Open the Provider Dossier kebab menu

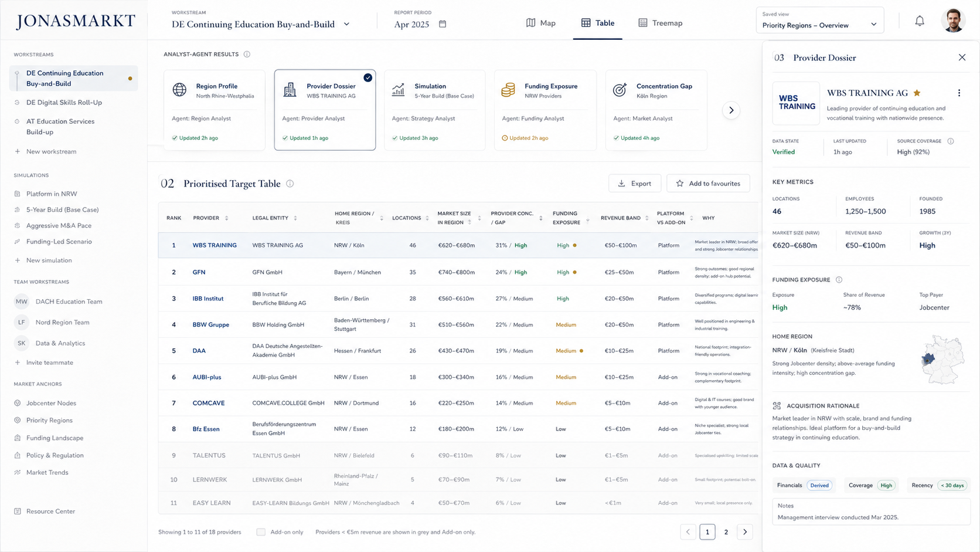coord(959,93)
